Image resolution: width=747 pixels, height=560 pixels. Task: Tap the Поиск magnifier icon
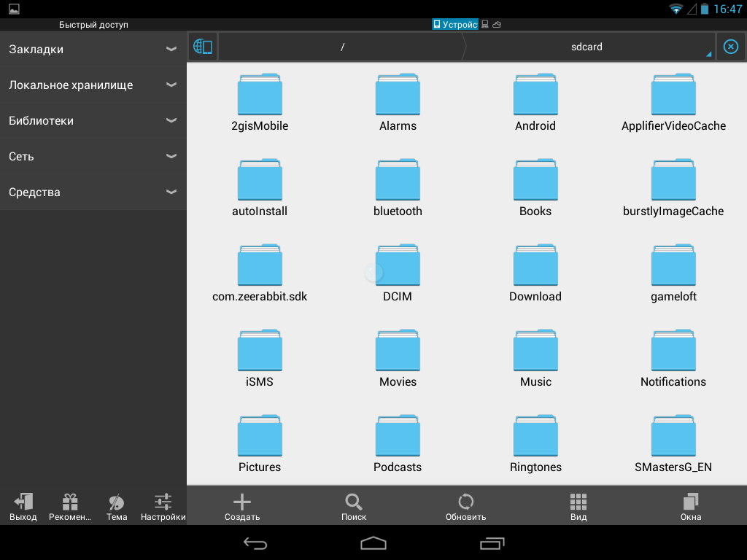pos(354,502)
